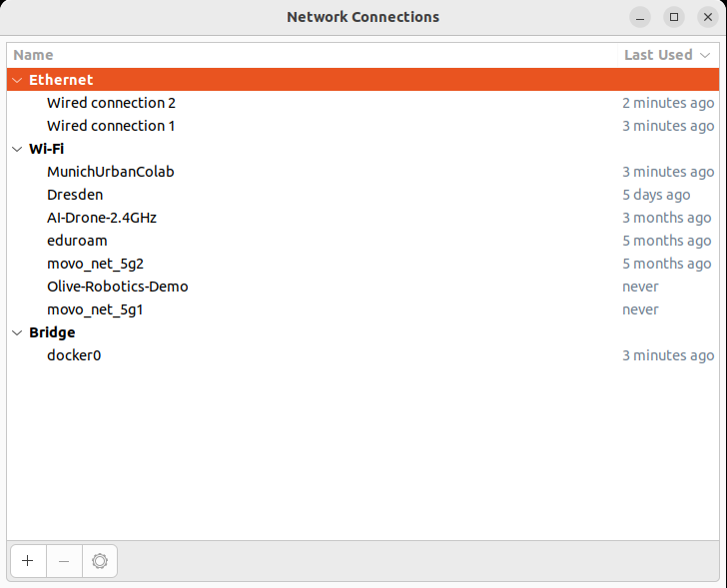Select the eduroam connection
The image size is (727, 588).
point(77,241)
